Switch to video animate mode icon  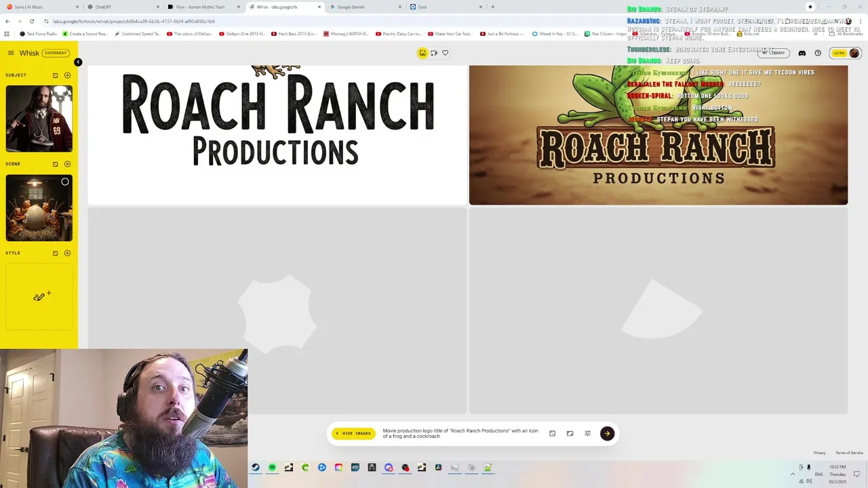tap(434, 53)
